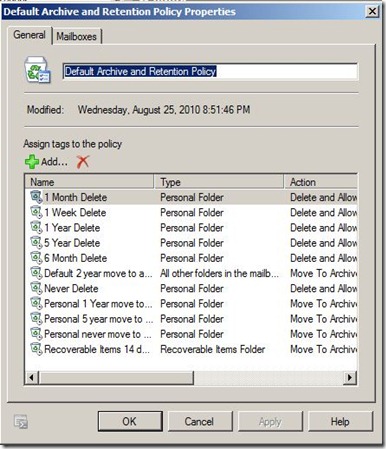Click the tag icon of Never Delete
The image size is (386, 449).
coord(36,288)
